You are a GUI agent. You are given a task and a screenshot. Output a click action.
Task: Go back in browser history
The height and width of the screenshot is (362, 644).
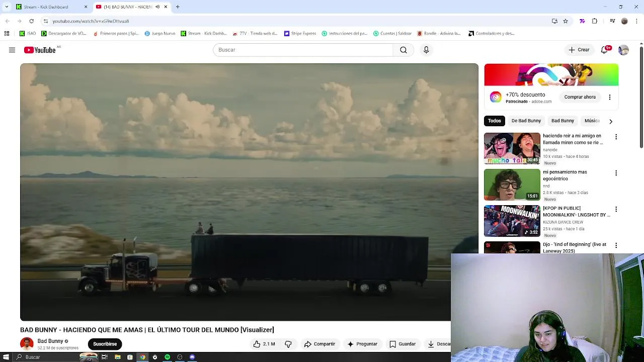tap(7, 21)
